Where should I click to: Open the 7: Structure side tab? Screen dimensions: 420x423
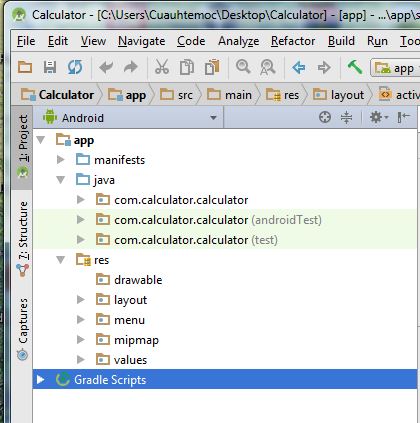point(22,239)
